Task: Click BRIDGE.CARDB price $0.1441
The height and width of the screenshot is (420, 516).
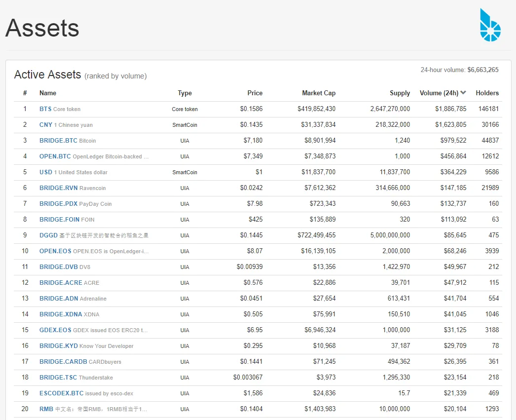Action: pos(252,362)
